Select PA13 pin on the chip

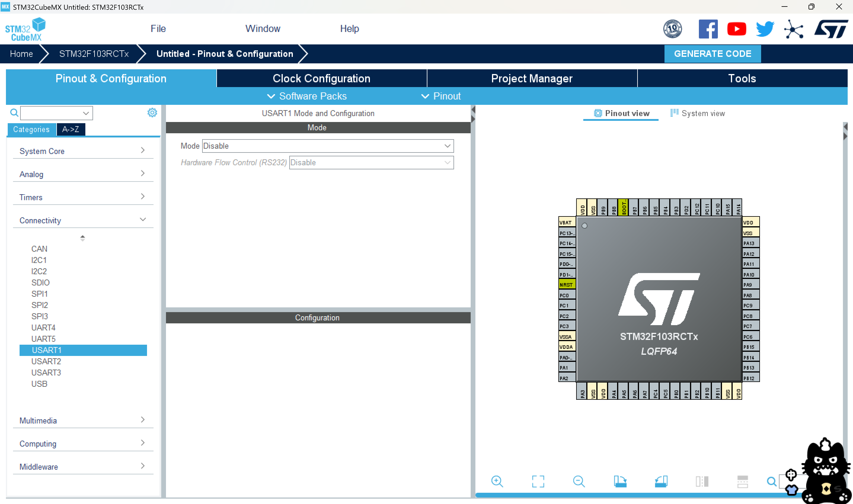[751, 243]
